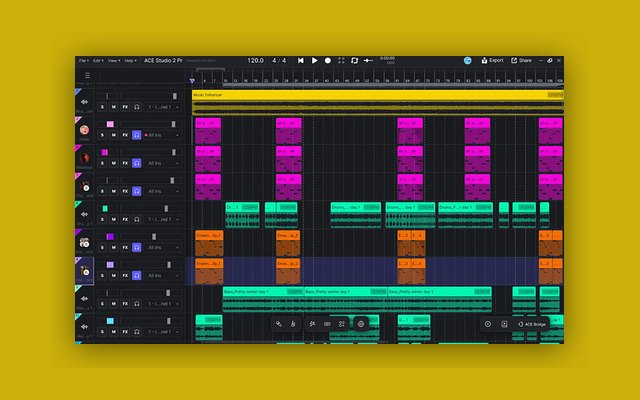Image resolution: width=640 pixels, height=400 pixels.
Task: Click the pink-faced singer avatar on the second track
Action: coord(84,130)
